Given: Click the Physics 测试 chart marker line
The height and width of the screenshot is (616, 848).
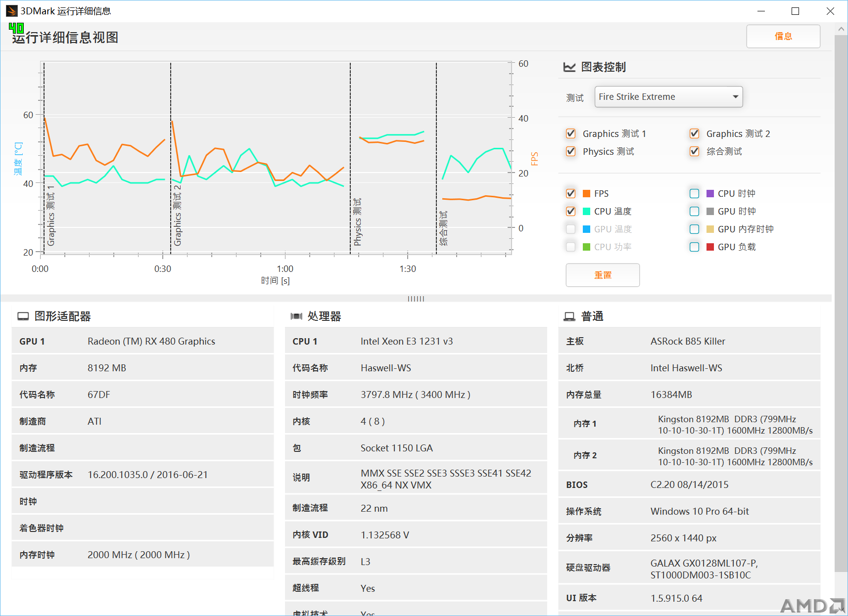Looking at the screenshot, I should [350, 158].
